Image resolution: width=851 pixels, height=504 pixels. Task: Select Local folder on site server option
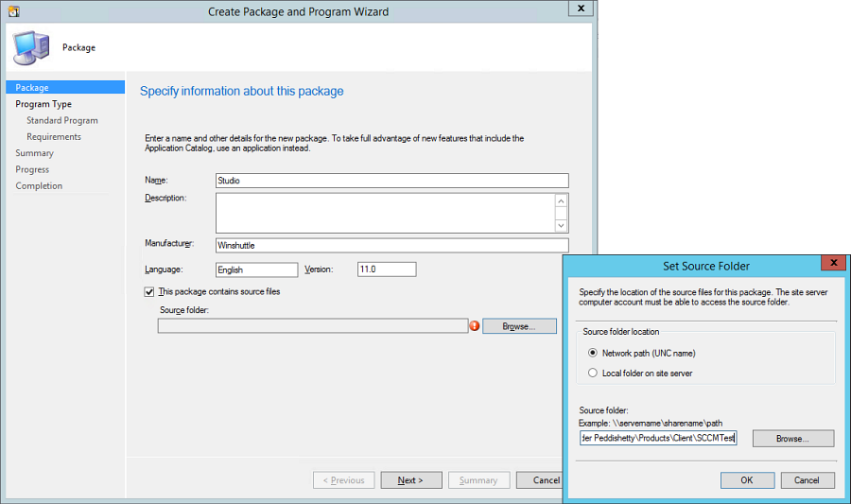click(x=593, y=374)
